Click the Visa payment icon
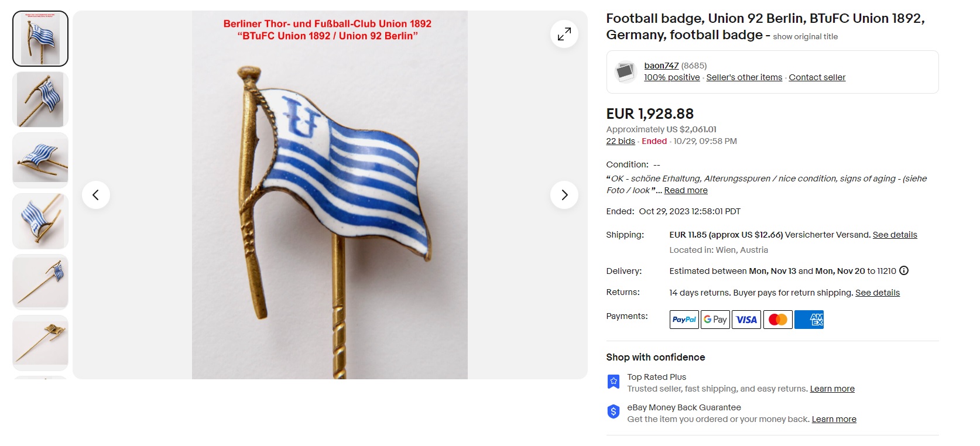 [x=746, y=320]
